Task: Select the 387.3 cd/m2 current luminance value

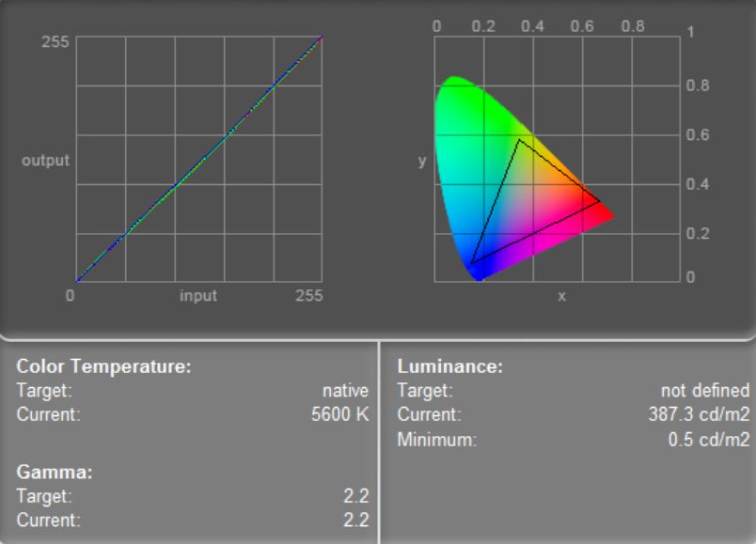Action: (x=699, y=414)
